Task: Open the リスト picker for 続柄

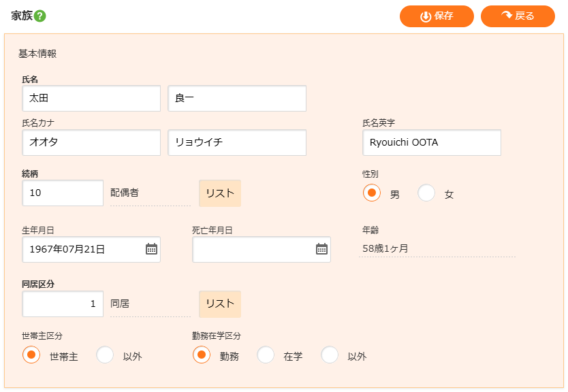Action: click(220, 193)
